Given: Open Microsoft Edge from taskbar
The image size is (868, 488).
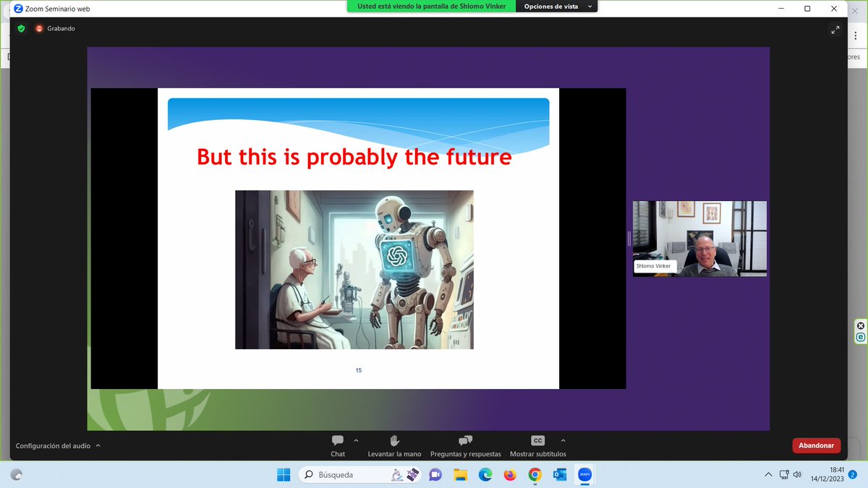Looking at the screenshot, I should (x=485, y=474).
